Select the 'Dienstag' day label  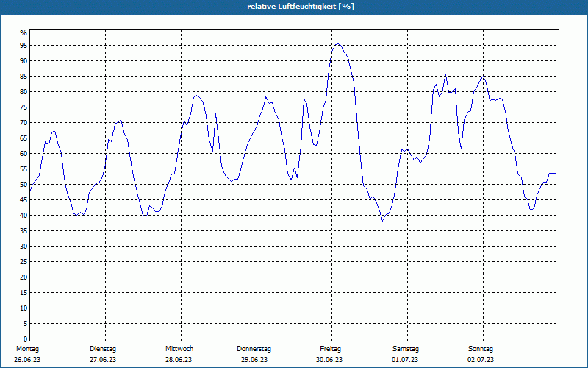103,349
